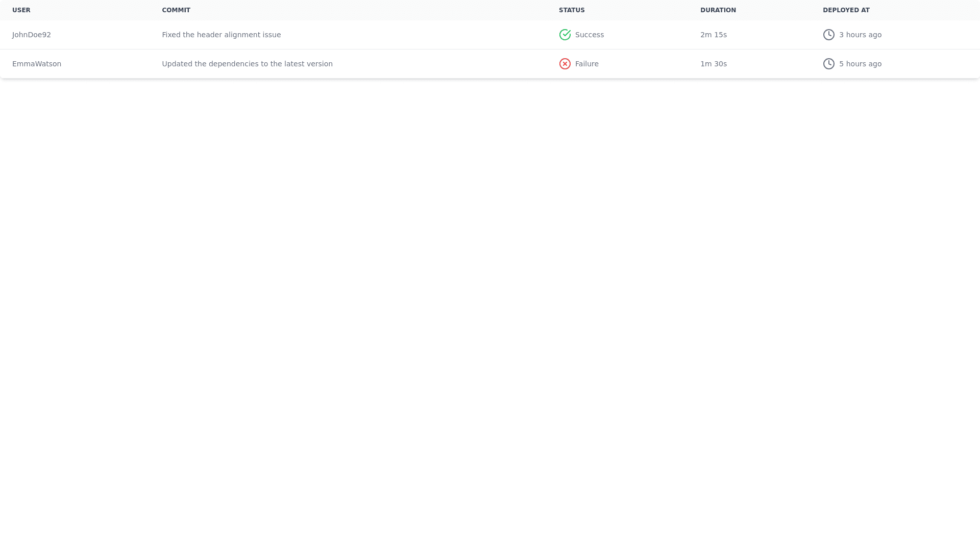Screen dimensions: 980x551
Task: Click the 1m 30s duration value
Action: click(713, 64)
